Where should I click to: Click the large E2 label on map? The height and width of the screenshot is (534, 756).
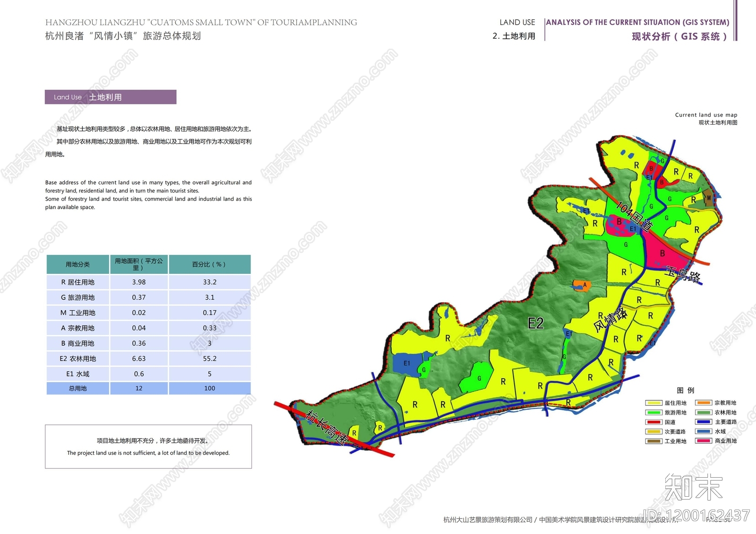point(535,323)
